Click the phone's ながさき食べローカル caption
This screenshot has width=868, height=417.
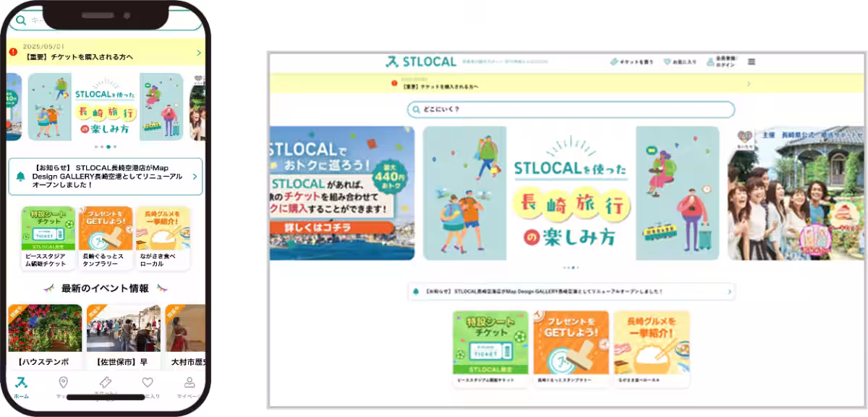point(159,260)
